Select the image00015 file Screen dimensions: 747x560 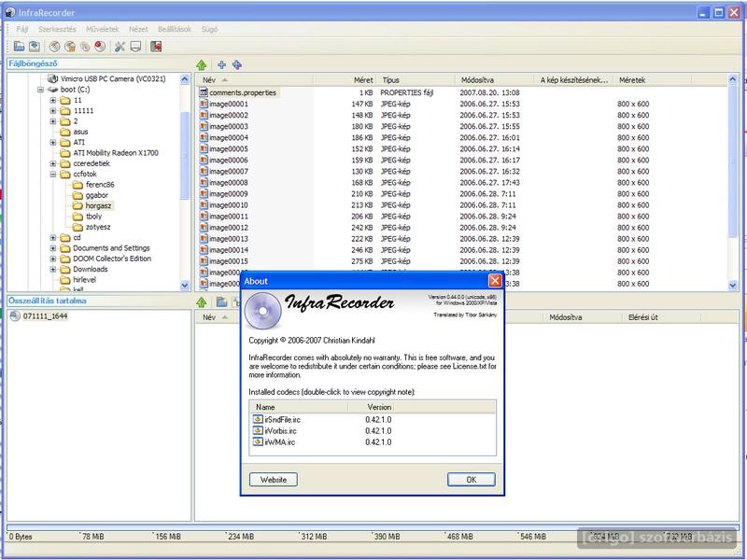pyautogui.click(x=229, y=261)
